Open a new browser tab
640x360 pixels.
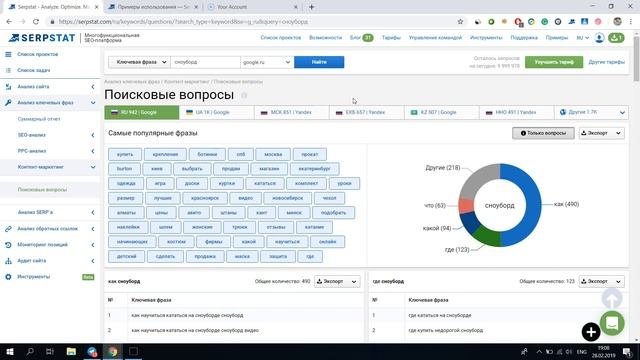(311, 7)
